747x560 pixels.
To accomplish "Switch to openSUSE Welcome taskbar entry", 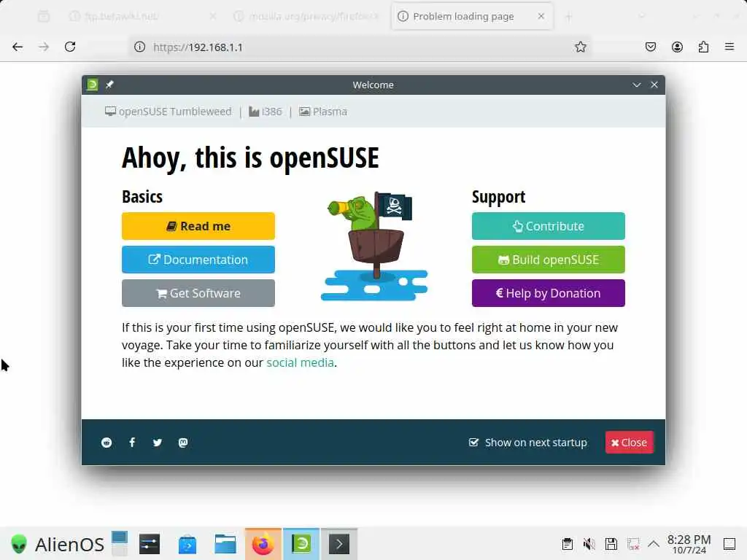I will click(301, 544).
